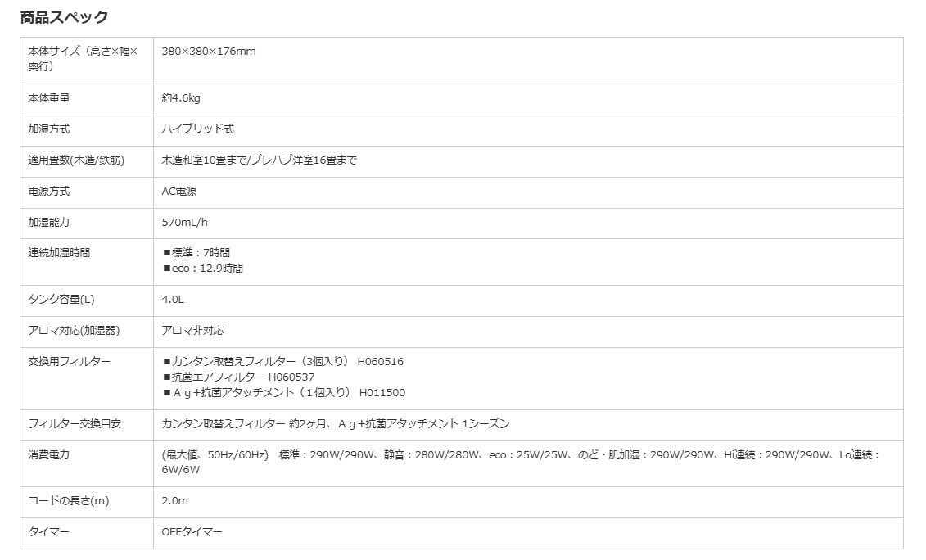Select the タンク容量 4.0L value
926x560 pixels.
coord(172,300)
